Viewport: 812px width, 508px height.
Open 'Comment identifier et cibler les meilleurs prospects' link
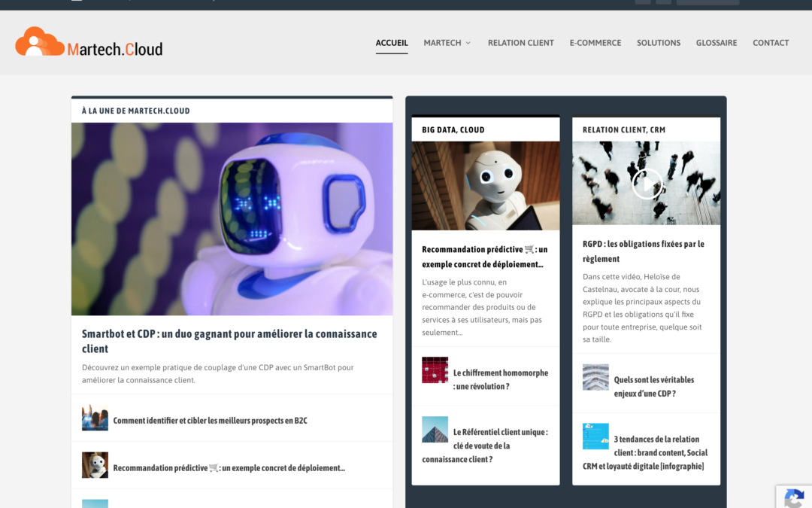(x=210, y=421)
